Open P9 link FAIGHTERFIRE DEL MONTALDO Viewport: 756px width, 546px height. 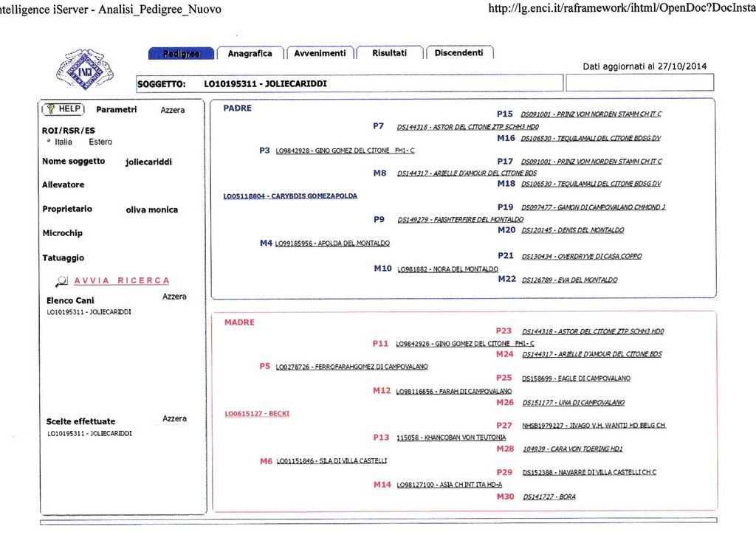click(x=461, y=220)
